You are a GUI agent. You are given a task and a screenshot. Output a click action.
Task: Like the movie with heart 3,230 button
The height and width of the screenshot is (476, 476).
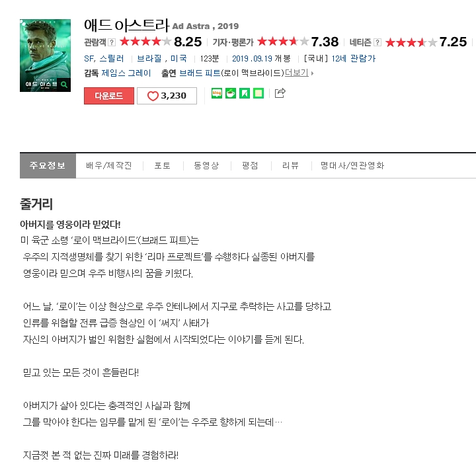click(x=167, y=96)
